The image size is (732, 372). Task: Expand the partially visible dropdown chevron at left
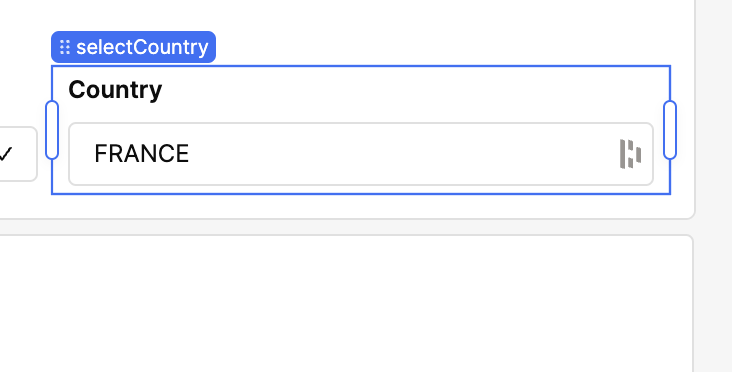[6, 154]
